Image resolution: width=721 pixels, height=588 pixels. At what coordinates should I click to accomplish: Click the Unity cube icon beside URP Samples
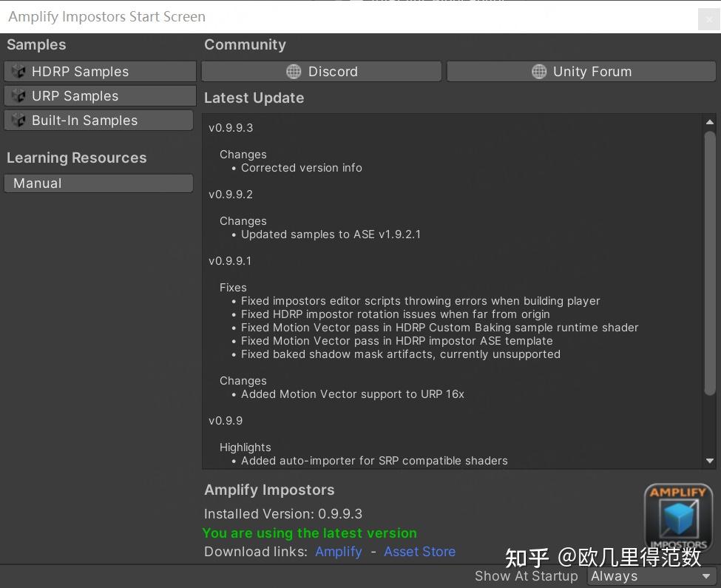(x=18, y=95)
